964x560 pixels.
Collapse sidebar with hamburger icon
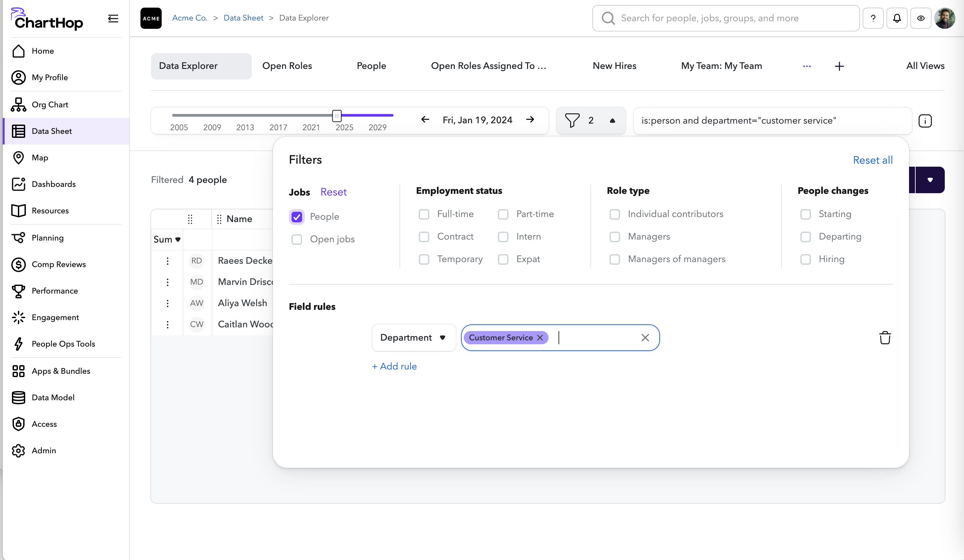[113, 18]
